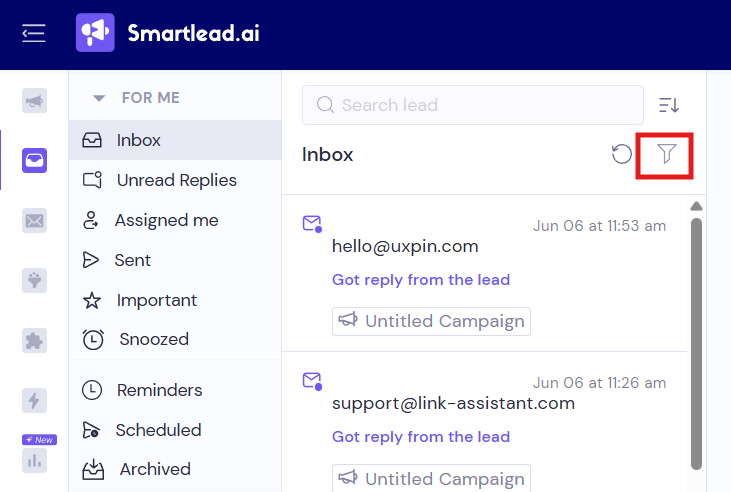Go to Assigned me folder
Image resolution: width=731 pixels, height=492 pixels.
175,220
